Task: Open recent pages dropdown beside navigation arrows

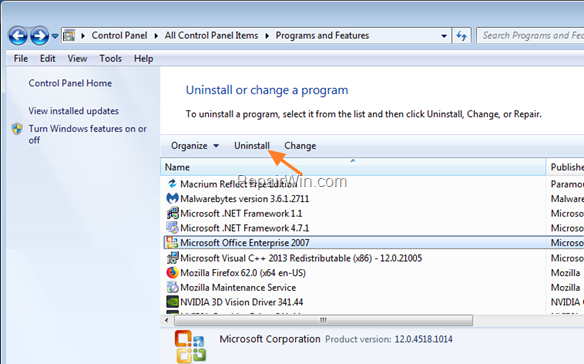Action: 55,36
